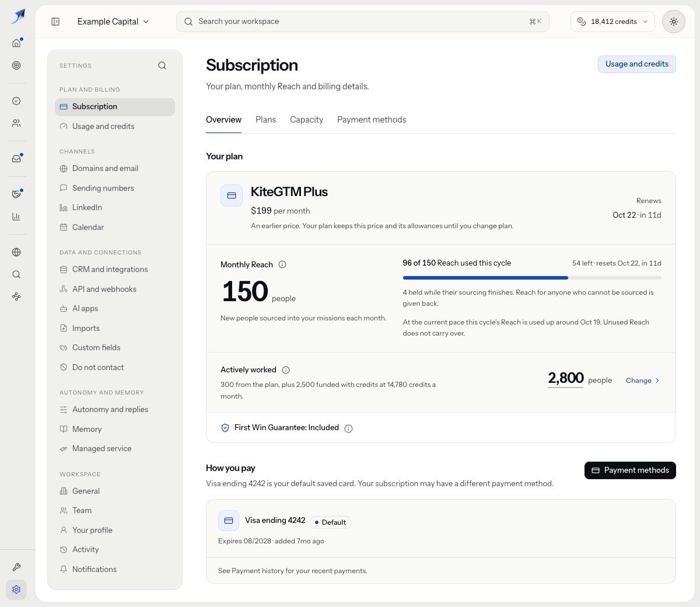This screenshot has height=607, width=700.
Task: Toggle the light theme sun button
Action: 674,22
